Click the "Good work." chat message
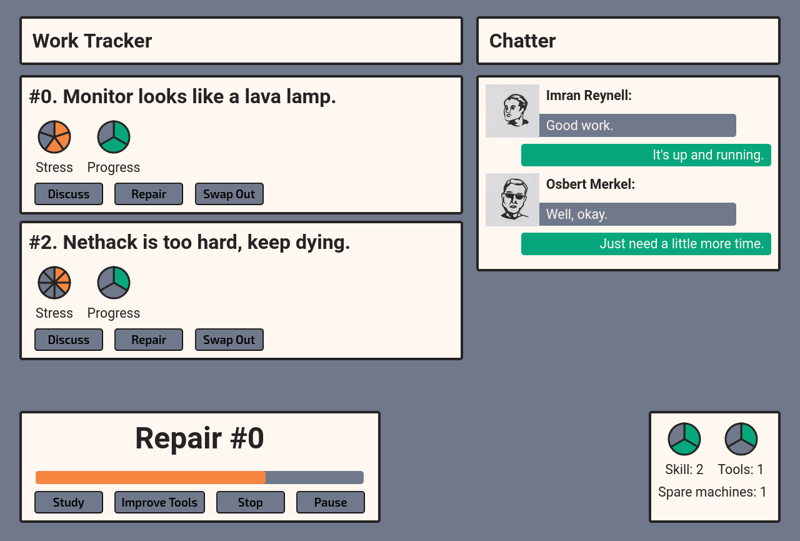This screenshot has height=541, width=800. pyautogui.click(x=637, y=126)
